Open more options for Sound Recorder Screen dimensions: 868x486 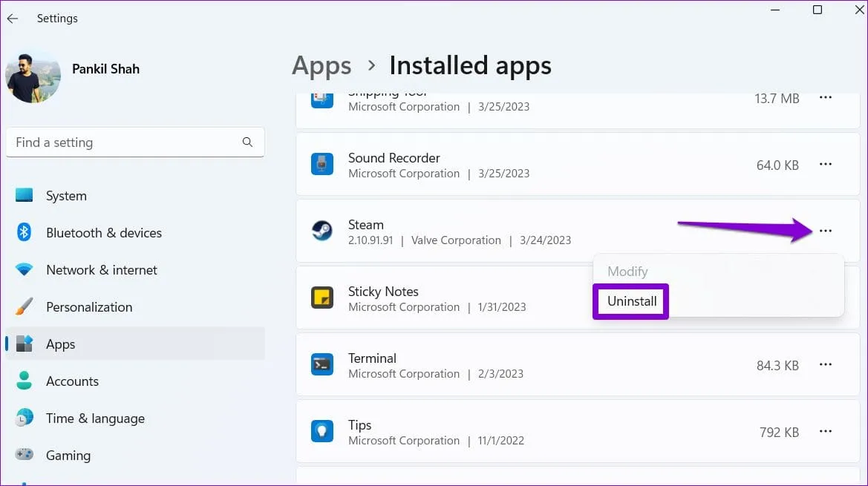coord(825,165)
